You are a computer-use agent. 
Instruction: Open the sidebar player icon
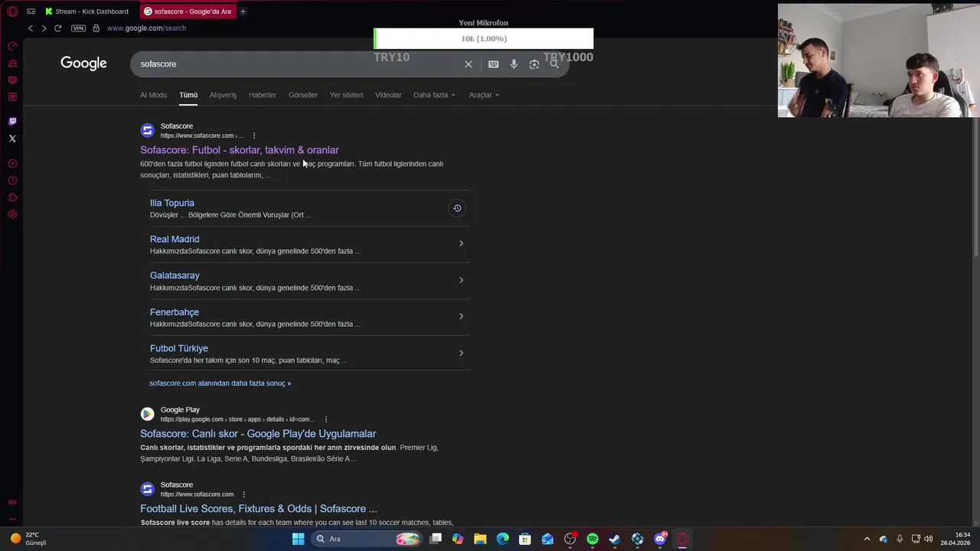12,164
